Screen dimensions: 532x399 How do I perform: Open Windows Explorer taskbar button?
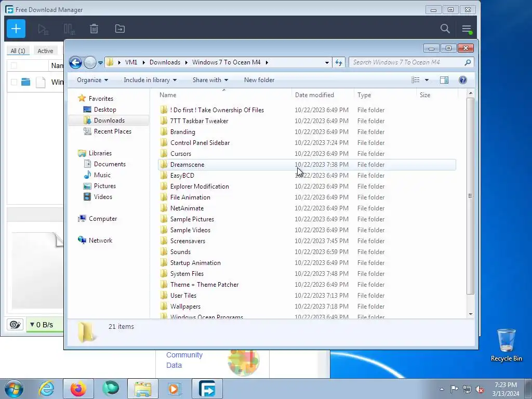click(143, 389)
